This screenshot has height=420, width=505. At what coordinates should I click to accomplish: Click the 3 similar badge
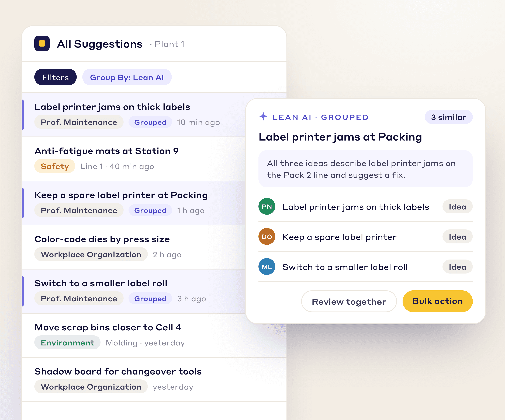click(x=449, y=117)
